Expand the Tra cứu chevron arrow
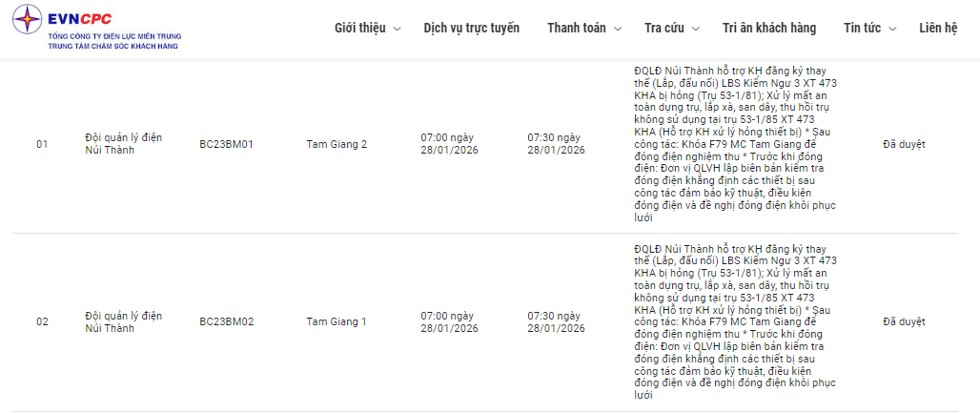 (x=696, y=29)
